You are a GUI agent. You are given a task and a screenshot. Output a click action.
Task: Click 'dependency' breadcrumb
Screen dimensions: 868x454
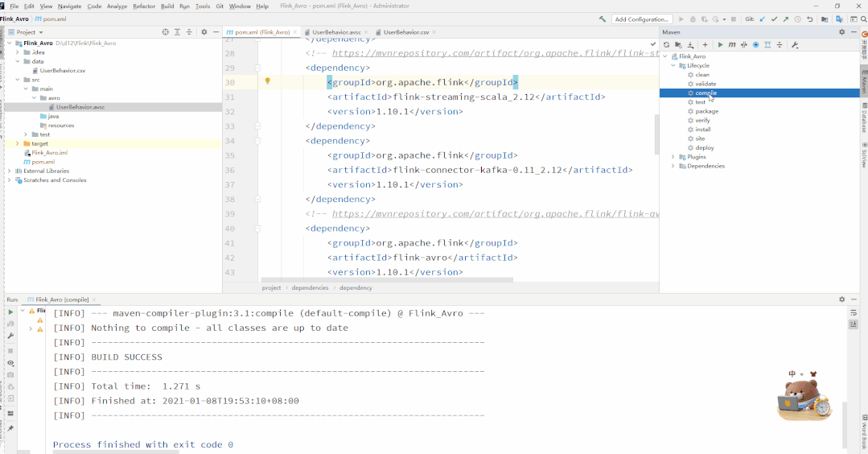pyautogui.click(x=356, y=288)
